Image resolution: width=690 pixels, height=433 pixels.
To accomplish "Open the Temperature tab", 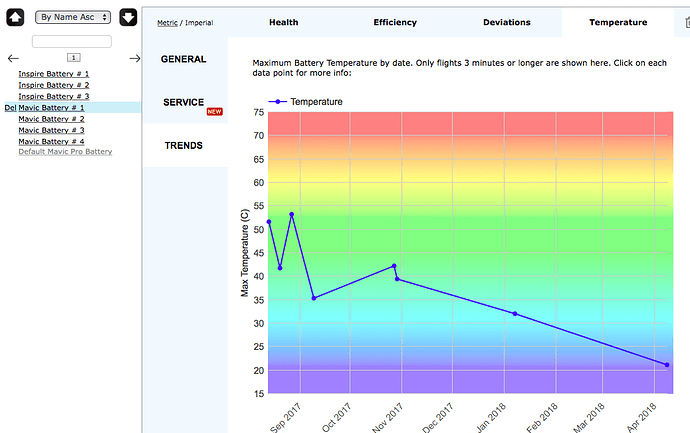I will (x=618, y=22).
